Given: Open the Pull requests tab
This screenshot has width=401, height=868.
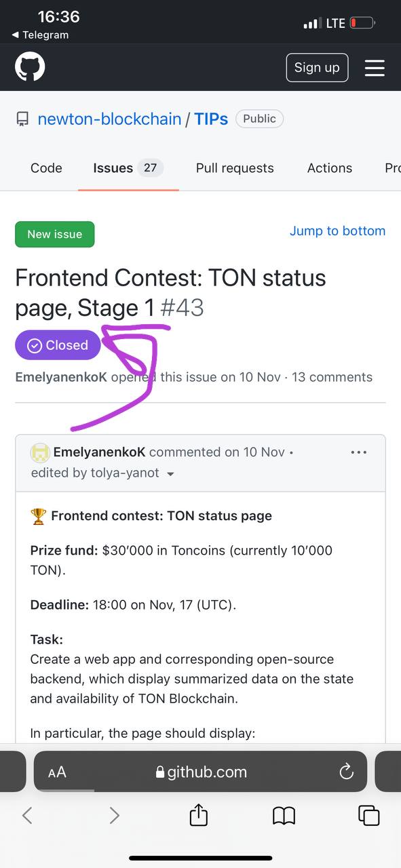Looking at the screenshot, I should 235,168.
